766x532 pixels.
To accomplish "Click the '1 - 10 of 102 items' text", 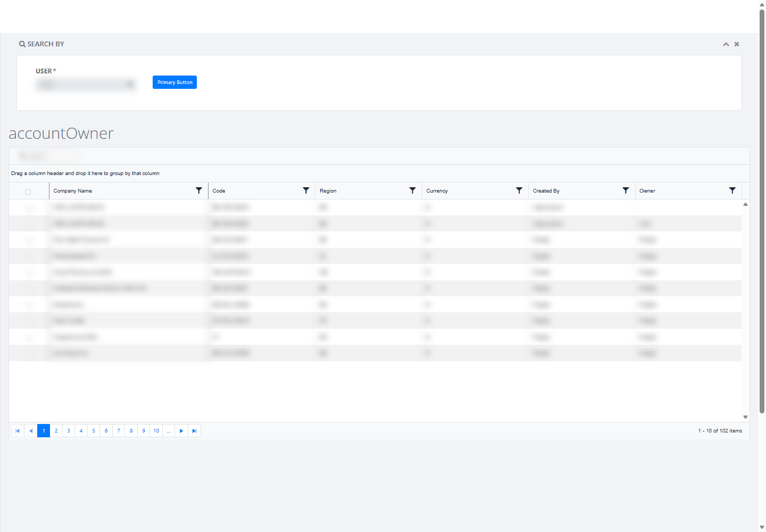I will coord(720,431).
